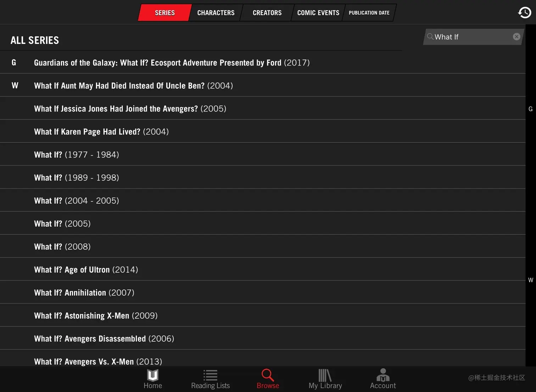Select What If? (2008) row
Screen dimensions: 536x392
pos(263,246)
